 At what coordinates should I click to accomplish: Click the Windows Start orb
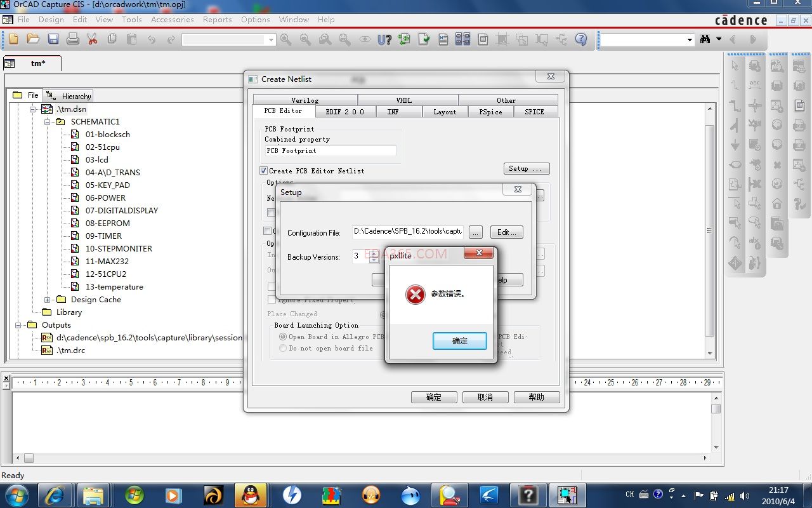pos(16,495)
